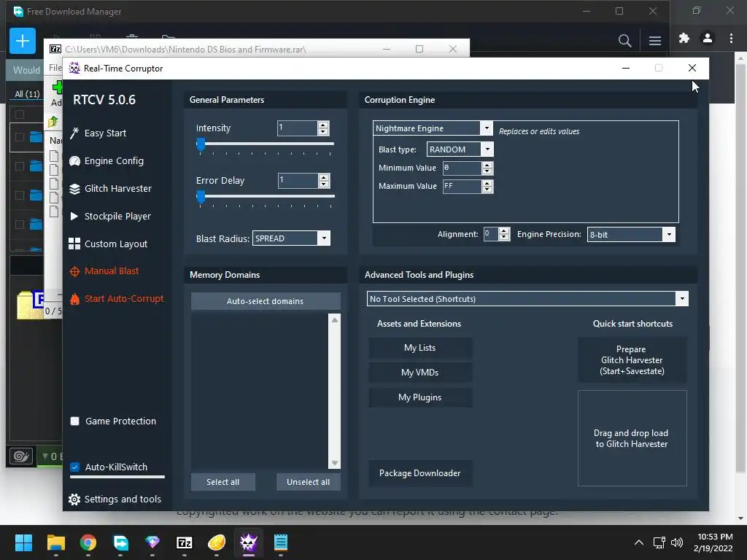Open Chrome from taskbar

tap(88, 542)
